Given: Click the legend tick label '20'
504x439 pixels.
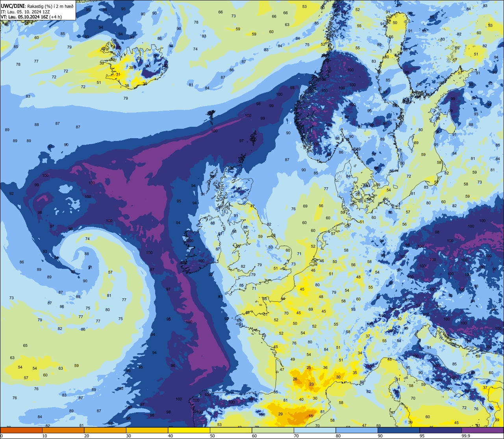Looking at the screenshot, I should pos(86,436).
